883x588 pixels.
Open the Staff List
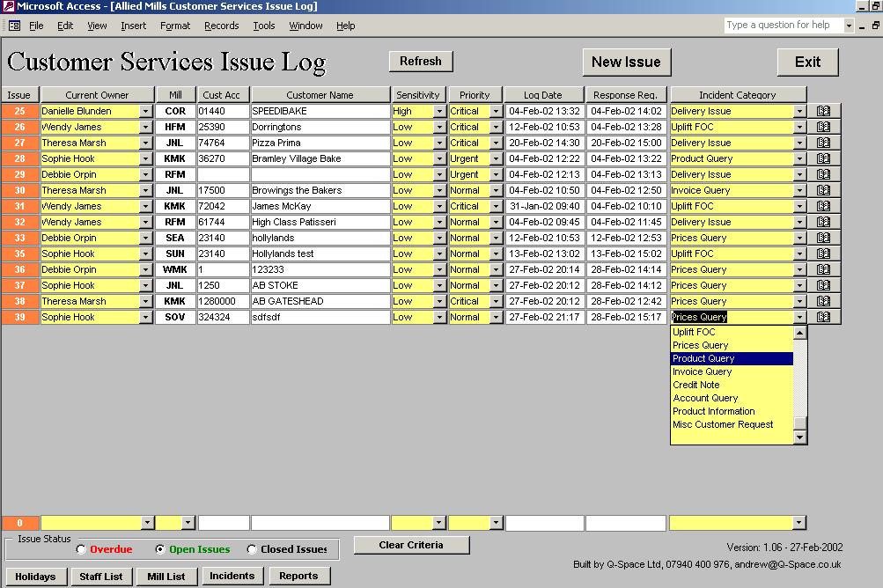pyautogui.click(x=101, y=577)
